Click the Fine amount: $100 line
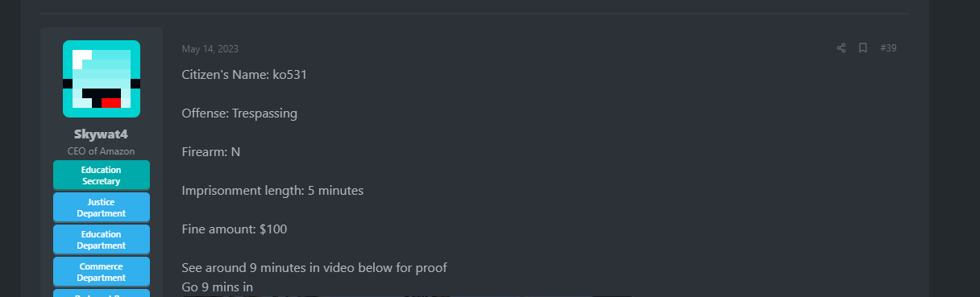Image resolution: width=980 pixels, height=297 pixels. tap(235, 229)
